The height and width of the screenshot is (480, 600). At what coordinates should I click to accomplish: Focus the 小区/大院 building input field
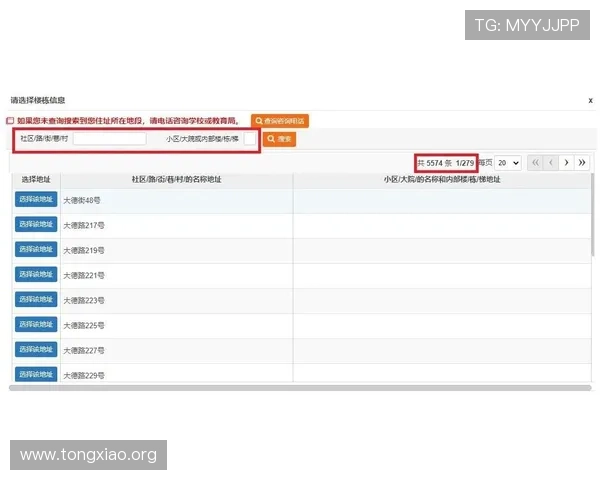250,139
